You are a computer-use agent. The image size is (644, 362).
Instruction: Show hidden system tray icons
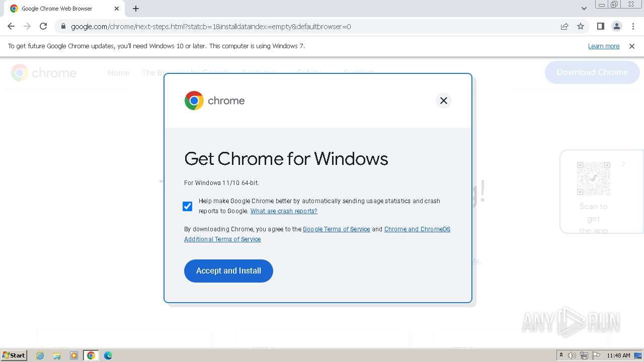[x=561, y=355]
